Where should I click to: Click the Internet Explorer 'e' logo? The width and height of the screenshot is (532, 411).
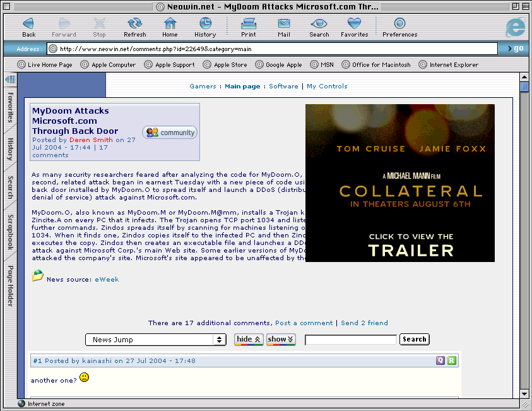(x=515, y=27)
